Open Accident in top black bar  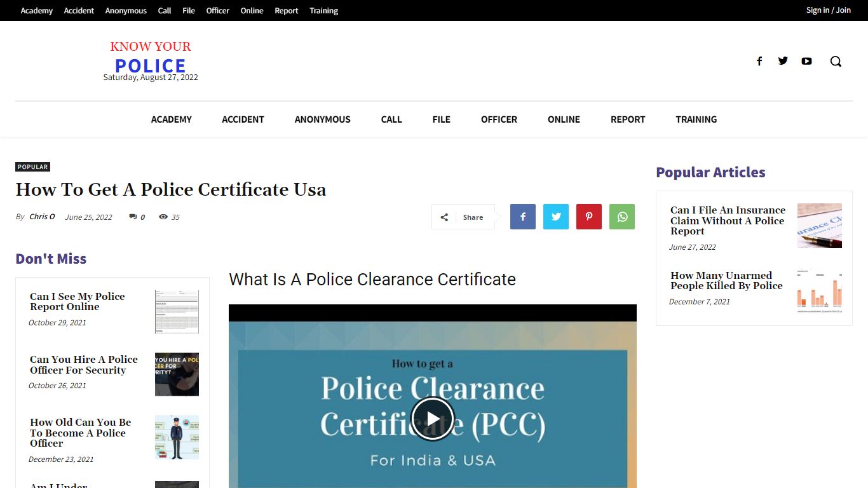79,11
